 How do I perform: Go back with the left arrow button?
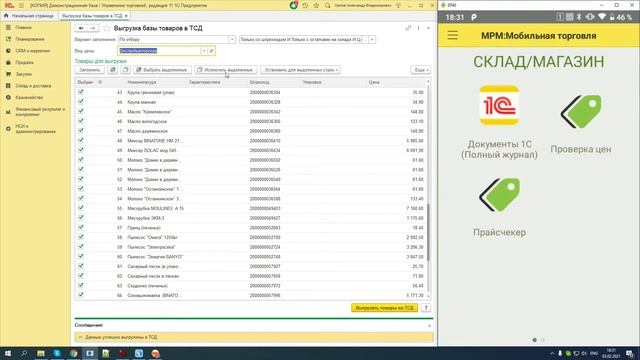tap(81, 28)
